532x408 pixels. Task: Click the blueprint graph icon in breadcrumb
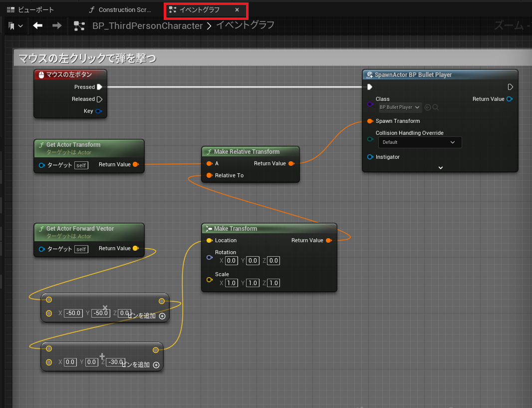click(79, 26)
